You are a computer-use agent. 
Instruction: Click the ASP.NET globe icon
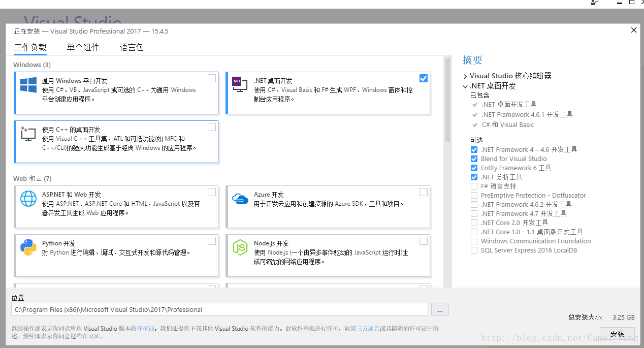[28, 199]
